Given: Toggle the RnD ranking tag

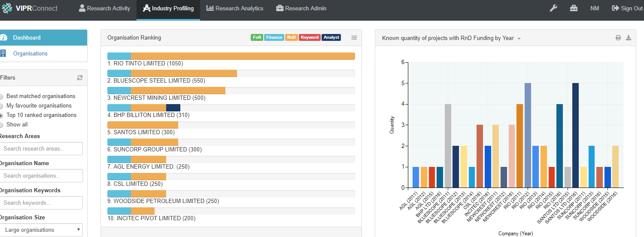Looking at the screenshot, I should click(x=292, y=37).
